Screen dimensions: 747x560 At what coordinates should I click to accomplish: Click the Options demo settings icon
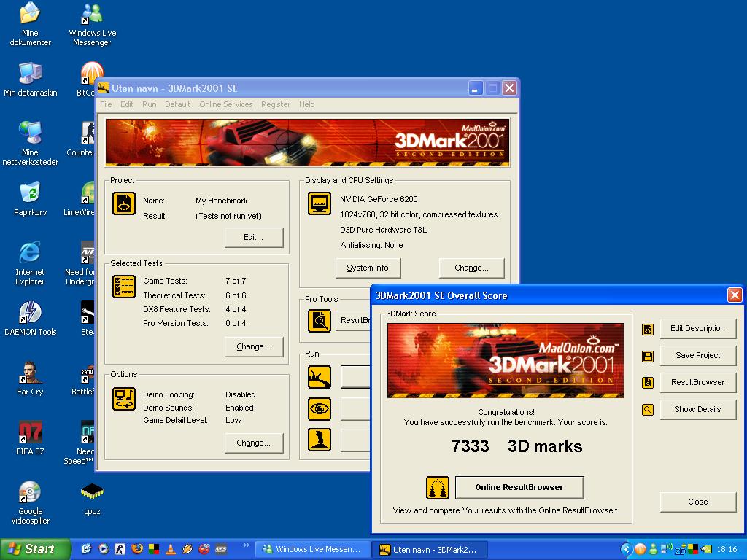pyautogui.click(x=124, y=399)
